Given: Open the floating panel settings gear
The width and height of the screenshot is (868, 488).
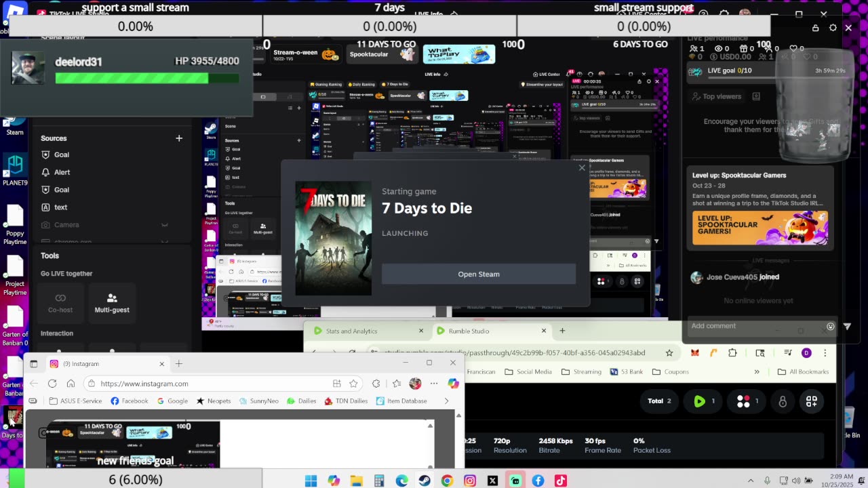Looking at the screenshot, I should click(x=833, y=28).
